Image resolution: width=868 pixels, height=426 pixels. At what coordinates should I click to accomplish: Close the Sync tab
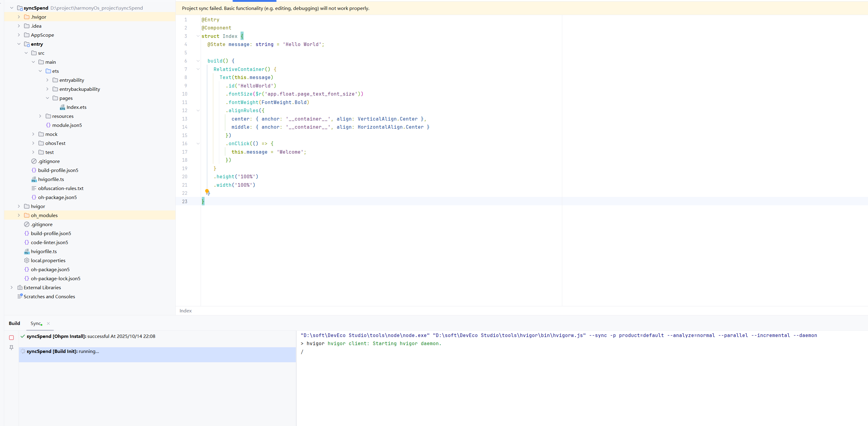(x=48, y=323)
